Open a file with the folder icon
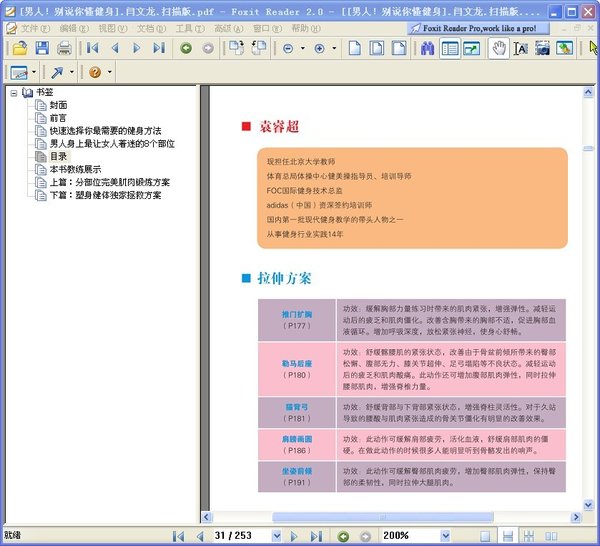Screen dimensions: 600x546 point(19,48)
